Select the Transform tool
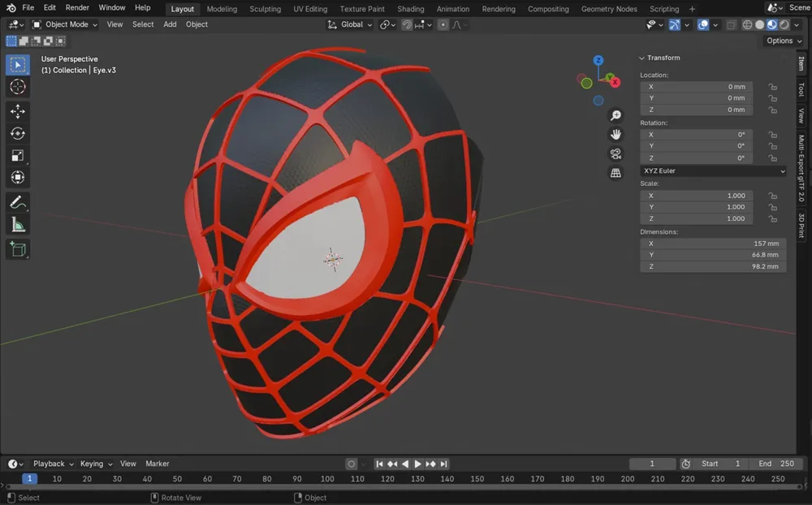The width and height of the screenshot is (812, 505). [18, 178]
